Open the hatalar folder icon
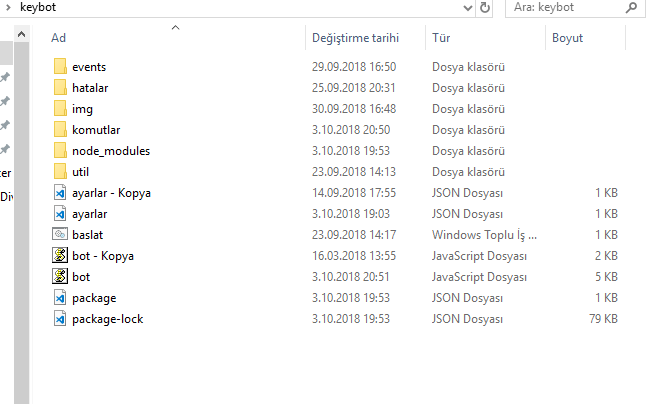Screen dimensions: 648x404 pos(60,88)
